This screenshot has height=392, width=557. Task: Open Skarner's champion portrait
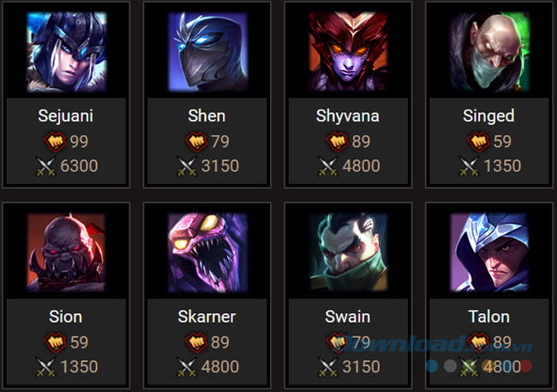click(207, 252)
